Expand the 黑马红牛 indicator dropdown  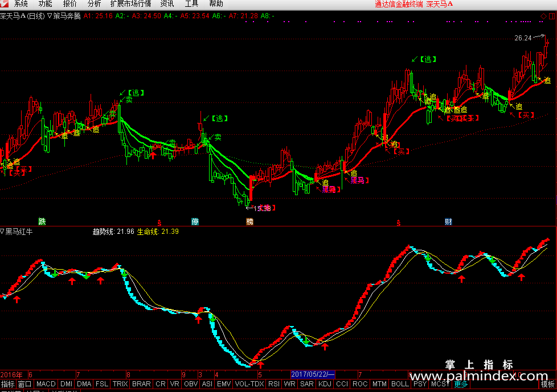[2, 232]
